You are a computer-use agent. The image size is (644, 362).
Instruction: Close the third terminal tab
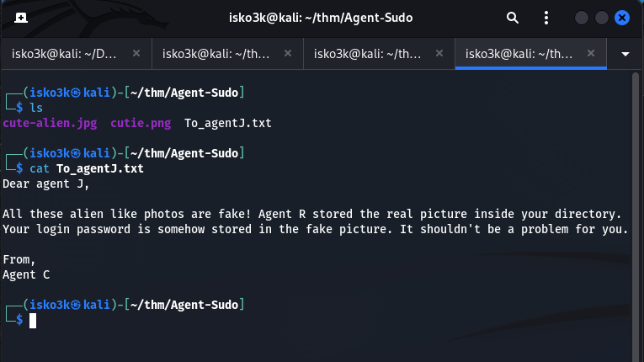pos(439,53)
